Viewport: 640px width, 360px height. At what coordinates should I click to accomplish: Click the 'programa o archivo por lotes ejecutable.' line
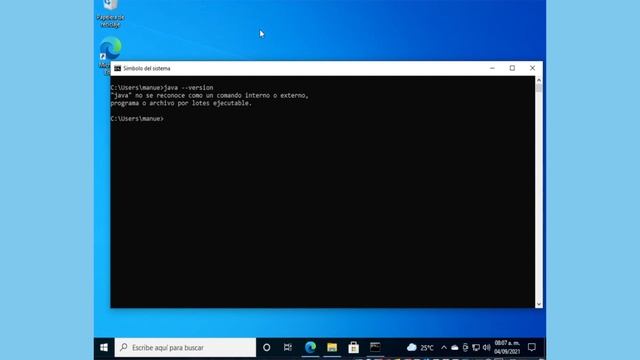[x=181, y=103]
